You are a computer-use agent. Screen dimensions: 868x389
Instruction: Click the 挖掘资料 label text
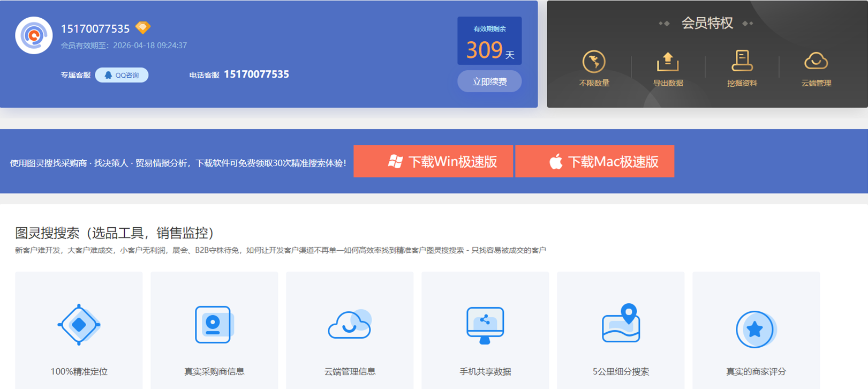[742, 83]
